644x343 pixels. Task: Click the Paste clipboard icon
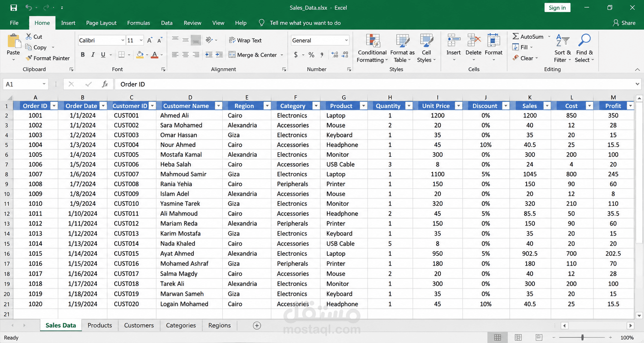point(14,41)
